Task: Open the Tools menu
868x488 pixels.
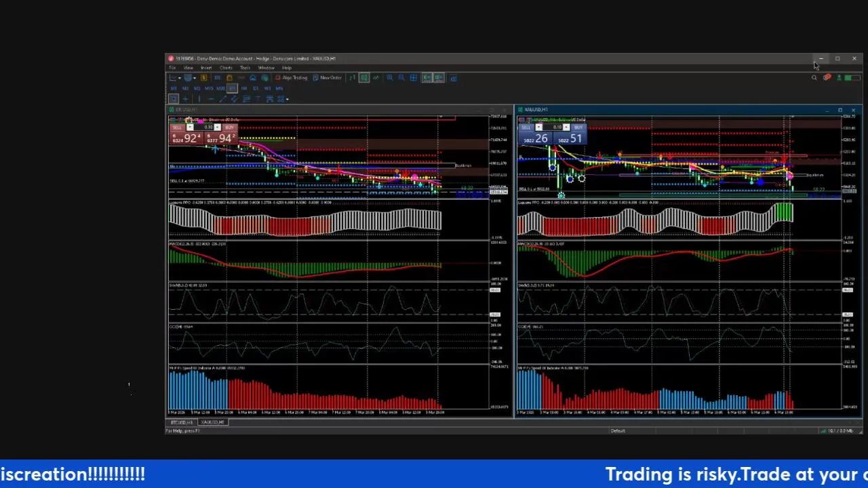Action: 245,68
